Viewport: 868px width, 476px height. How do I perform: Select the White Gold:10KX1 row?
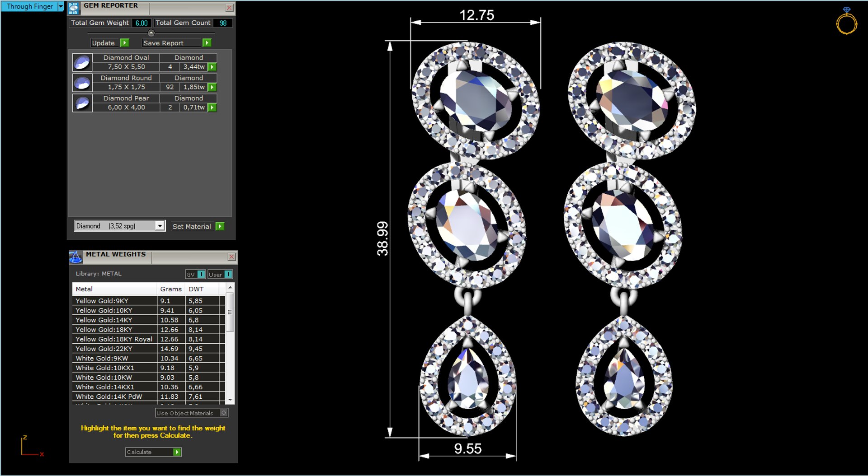click(x=148, y=368)
